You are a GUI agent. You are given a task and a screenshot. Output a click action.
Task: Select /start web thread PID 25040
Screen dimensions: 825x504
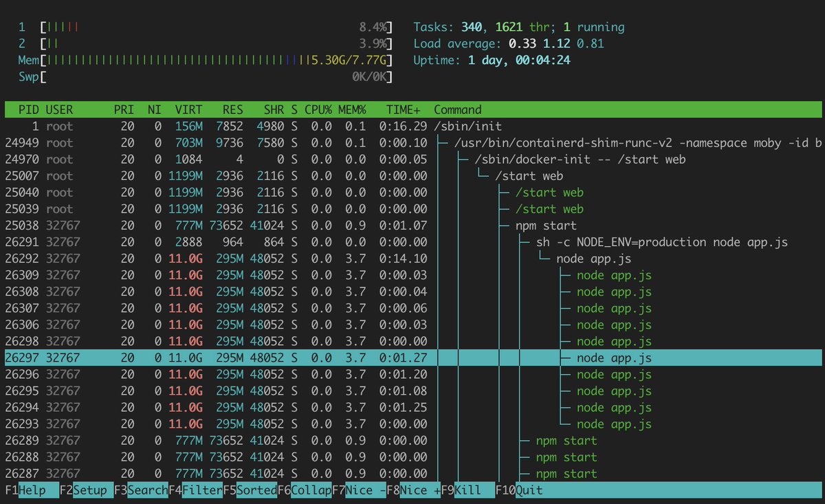pos(413,193)
